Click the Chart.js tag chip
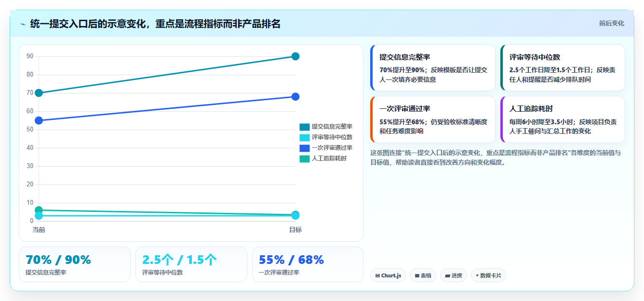This screenshot has width=644, height=301. pyautogui.click(x=388, y=275)
